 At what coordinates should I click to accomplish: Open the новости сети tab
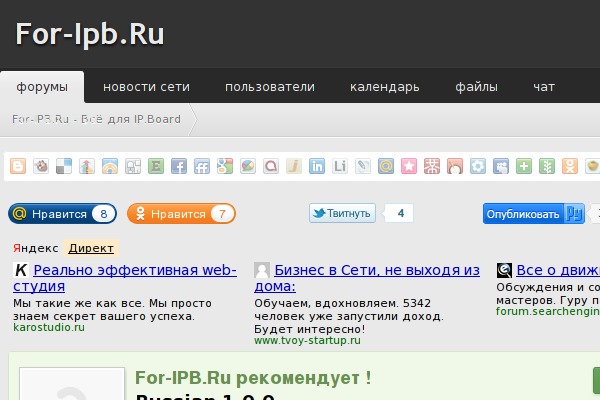click(x=147, y=87)
